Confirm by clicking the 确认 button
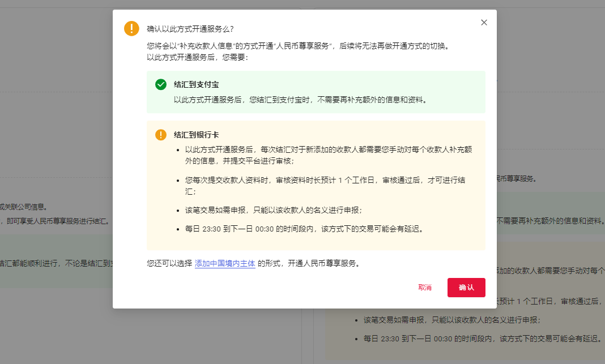This screenshot has width=605, height=364. pyautogui.click(x=466, y=288)
